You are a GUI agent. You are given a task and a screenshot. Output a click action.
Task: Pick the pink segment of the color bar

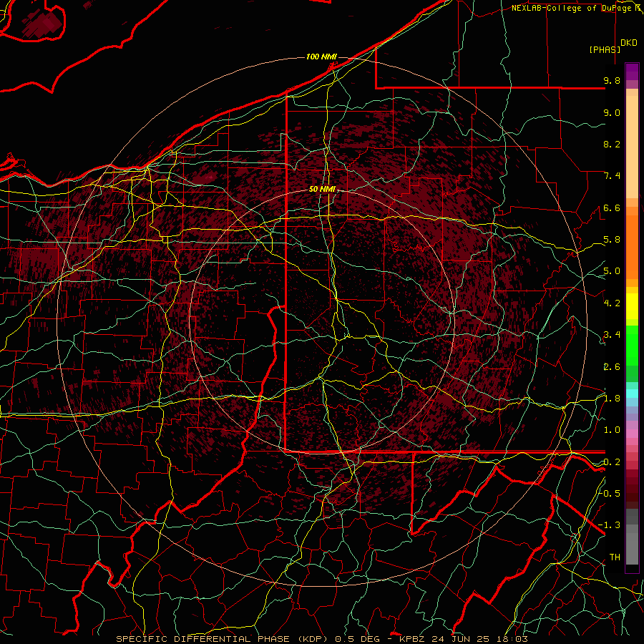pos(632,434)
